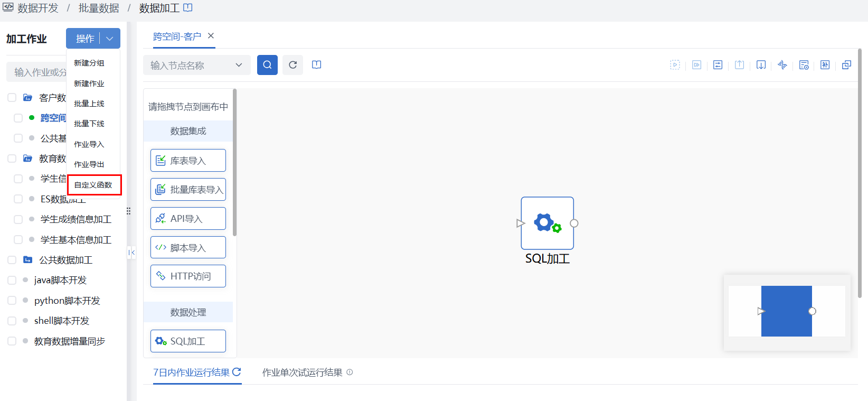Click the info icon beside 作业单次试运行结果
The width and height of the screenshot is (868, 401).
tap(350, 372)
